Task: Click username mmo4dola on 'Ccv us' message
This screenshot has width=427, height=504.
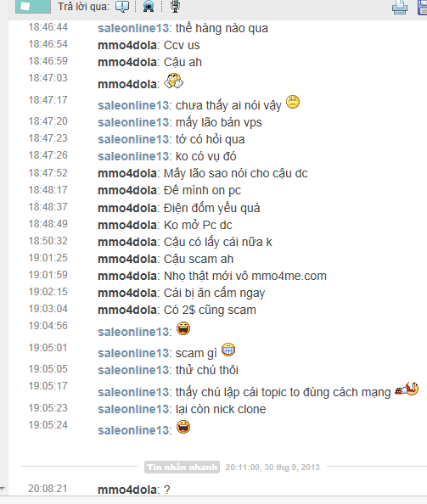Action: click(127, 45)
